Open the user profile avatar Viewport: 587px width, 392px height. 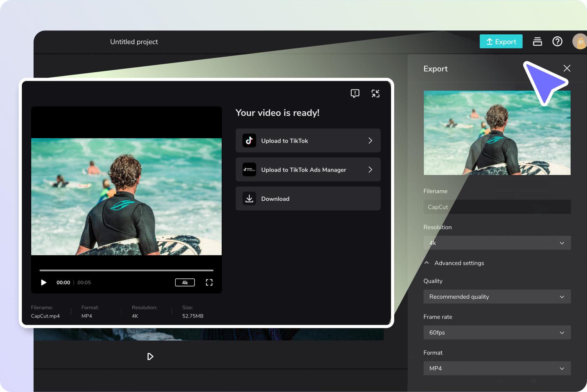(x=580, y=41)
